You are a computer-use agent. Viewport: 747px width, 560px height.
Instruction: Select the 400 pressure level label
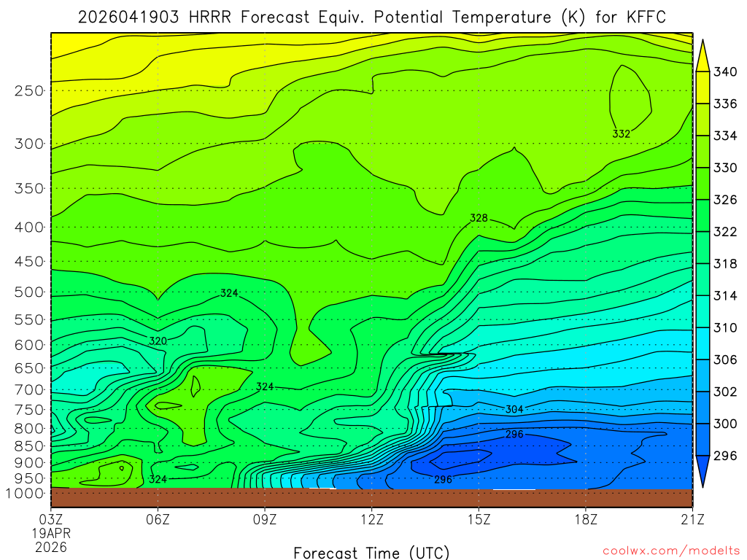point(29,227)
